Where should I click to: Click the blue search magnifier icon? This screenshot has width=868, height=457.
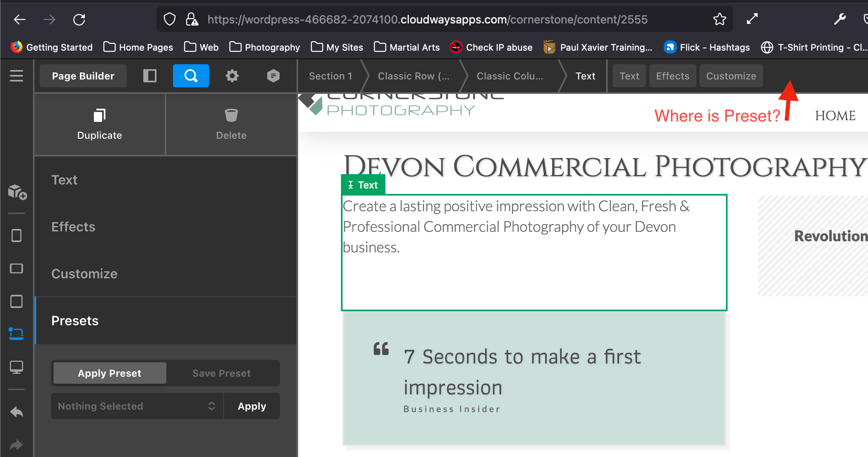[191, 76]
